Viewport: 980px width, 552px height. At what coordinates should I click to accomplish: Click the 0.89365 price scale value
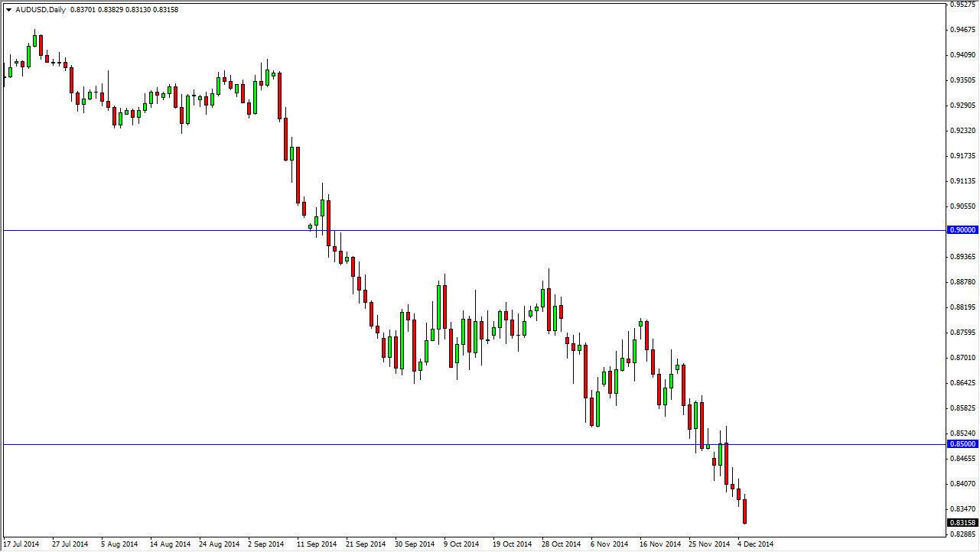pyautogui.click(x=961, y=258)
